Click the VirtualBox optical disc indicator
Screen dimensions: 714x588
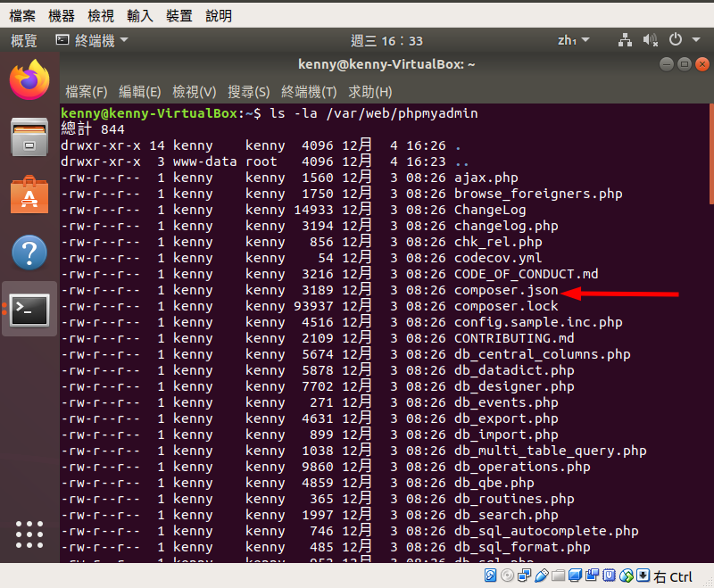click(x=507, y=576)
